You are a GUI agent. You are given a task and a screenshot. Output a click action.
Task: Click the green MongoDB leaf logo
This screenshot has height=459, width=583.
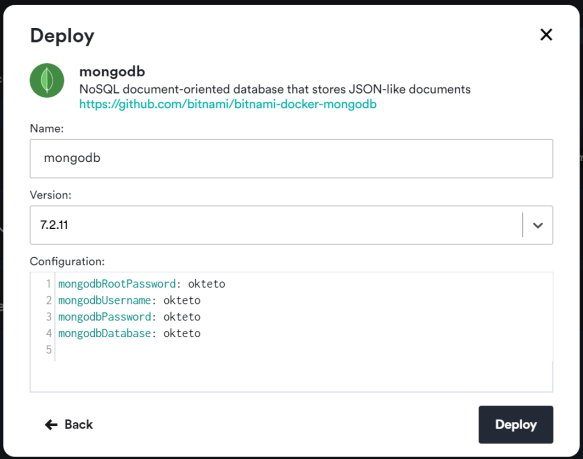(x=47, y=80)
